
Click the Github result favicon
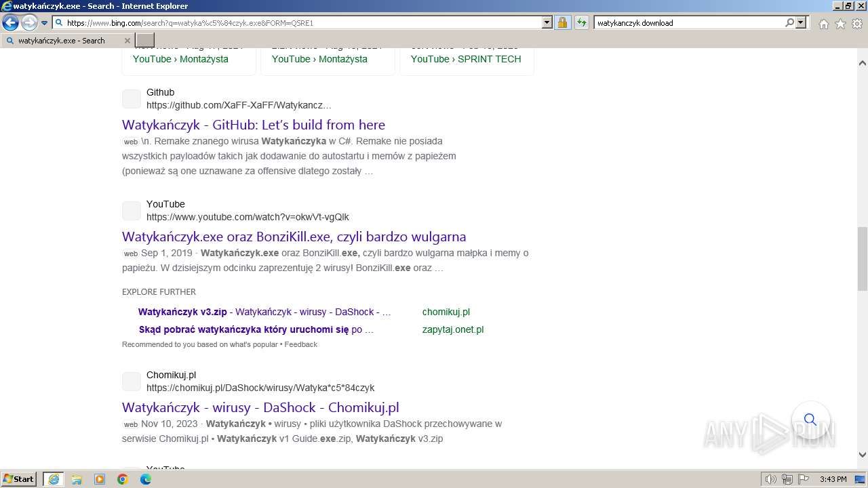coord(132,99)
